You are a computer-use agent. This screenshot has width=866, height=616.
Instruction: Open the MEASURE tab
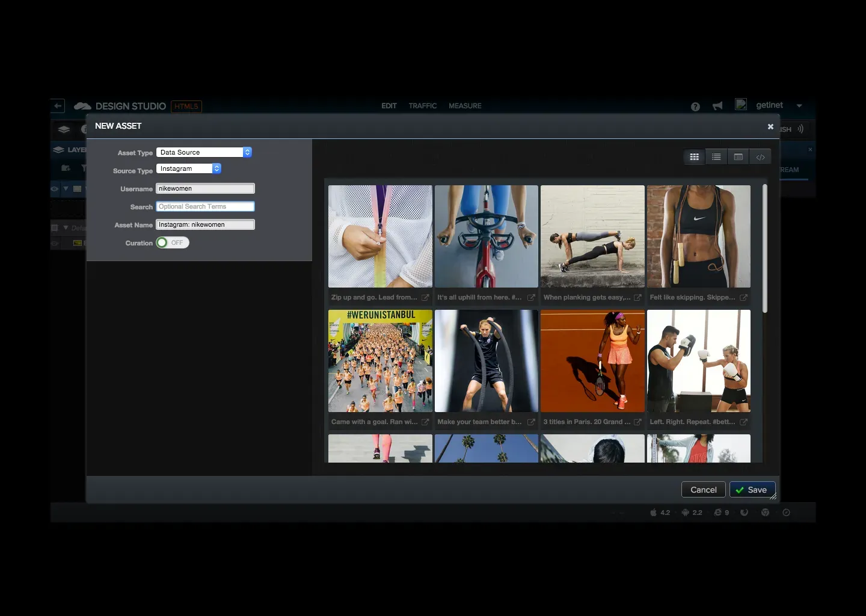[465, 106]
